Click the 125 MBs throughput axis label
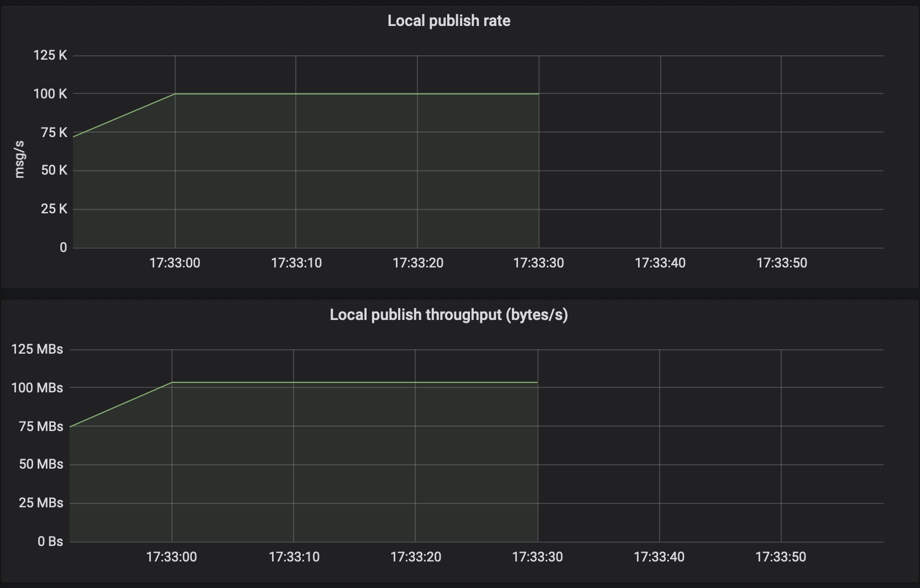Viewport: 920px width, 588px height. click(37, 349)
